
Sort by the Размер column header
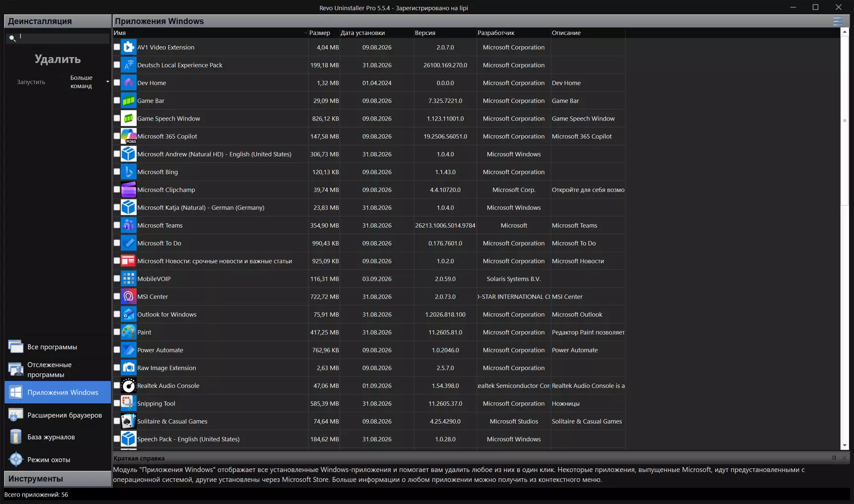[323, 33]
